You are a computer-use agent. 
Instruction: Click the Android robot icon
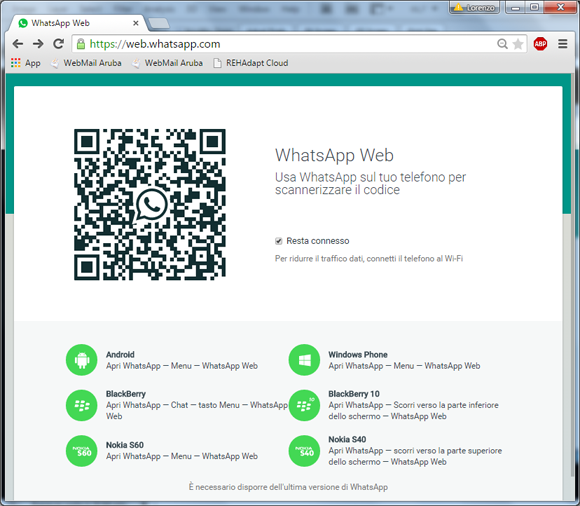[82, 360]
